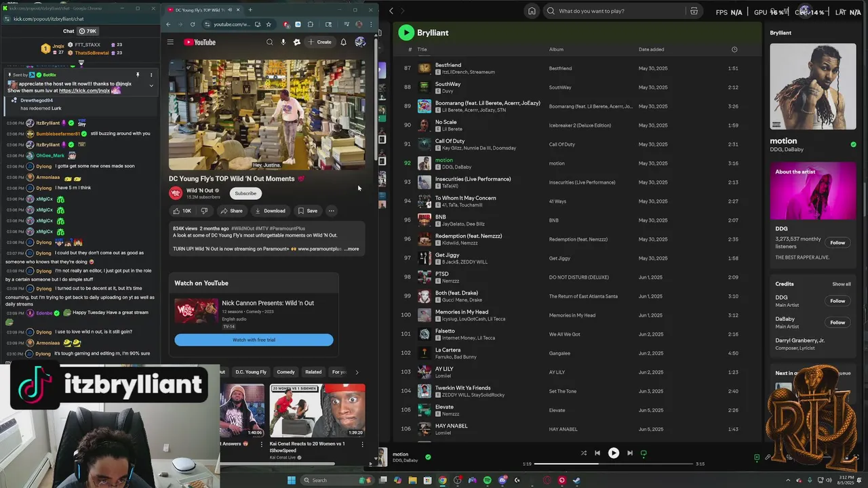The image size is (868, 488).
Task: Toggle liked checkmark beside motion in player bar
Action: tap(428, 457)
